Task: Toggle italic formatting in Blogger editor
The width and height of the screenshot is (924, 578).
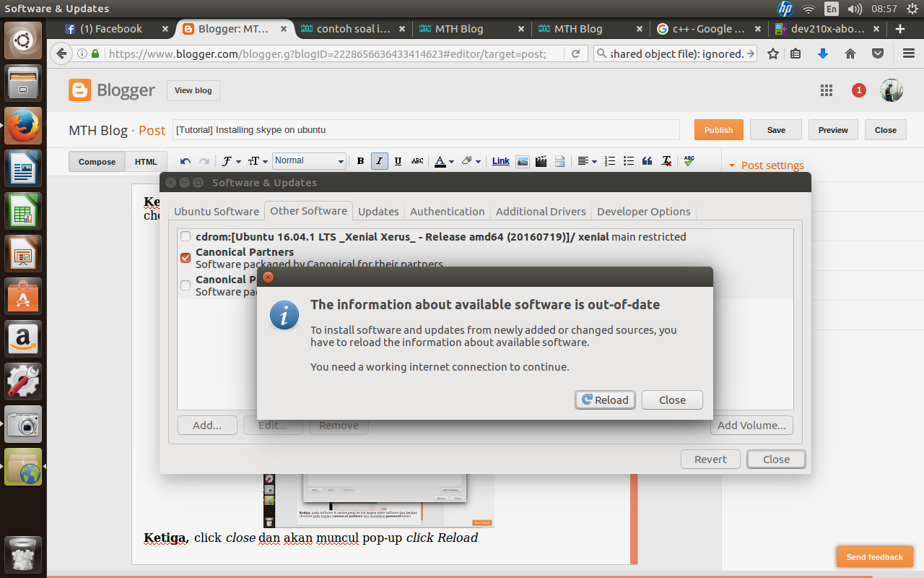Action: click(379, 161)
